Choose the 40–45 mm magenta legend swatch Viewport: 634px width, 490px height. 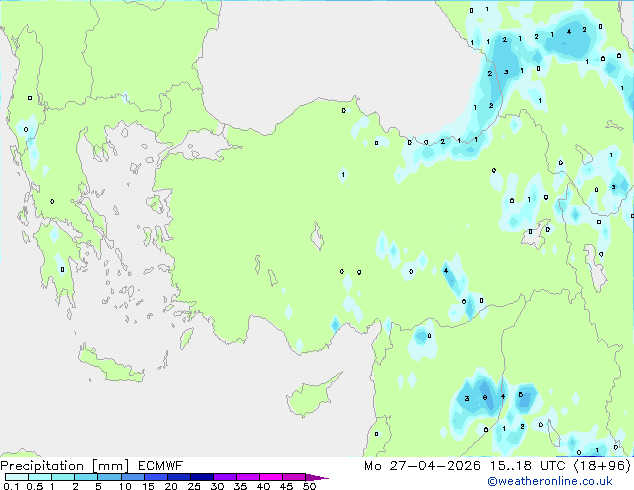[x=271, y=477]
